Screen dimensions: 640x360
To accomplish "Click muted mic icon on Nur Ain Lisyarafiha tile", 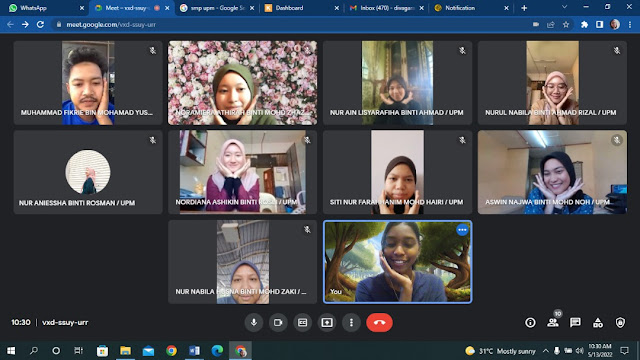I will [x=462, y=51].
